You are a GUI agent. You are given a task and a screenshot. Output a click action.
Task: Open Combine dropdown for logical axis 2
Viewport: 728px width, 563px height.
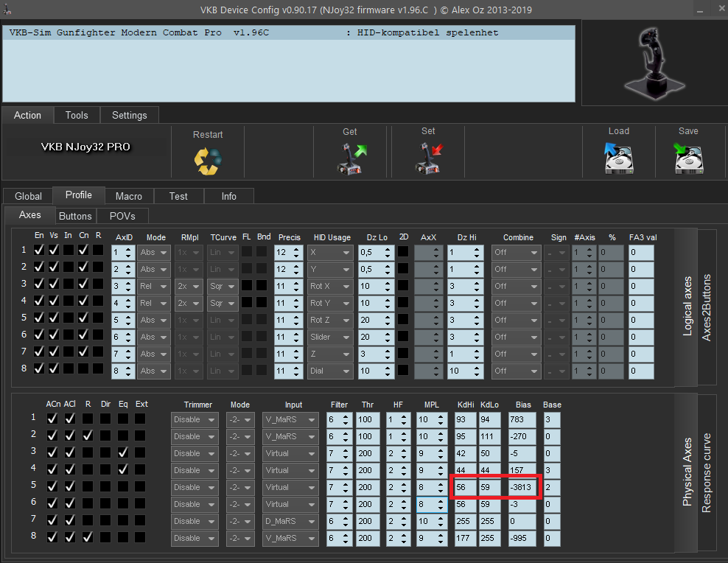click(515, 269)
